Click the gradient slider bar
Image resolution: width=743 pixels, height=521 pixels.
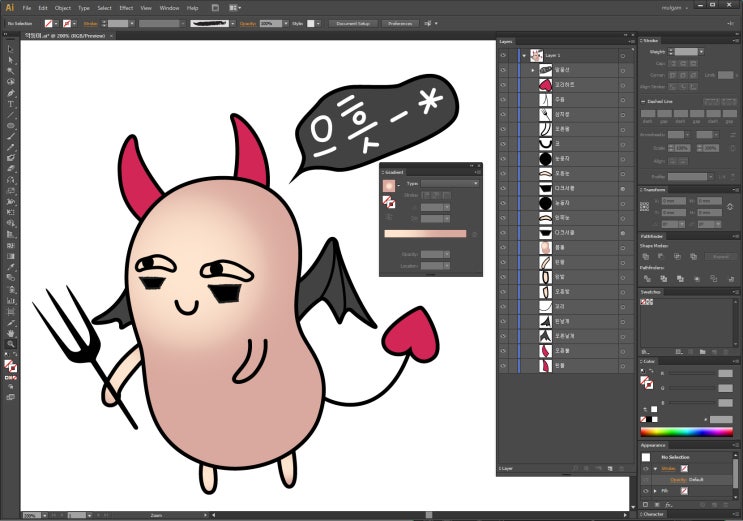425,234
